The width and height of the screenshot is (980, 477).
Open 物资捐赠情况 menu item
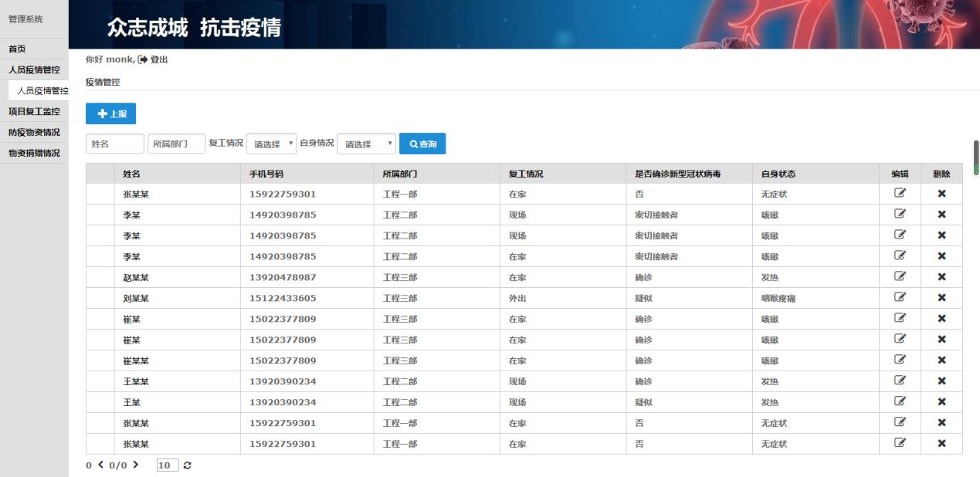(x=34, y=154)
